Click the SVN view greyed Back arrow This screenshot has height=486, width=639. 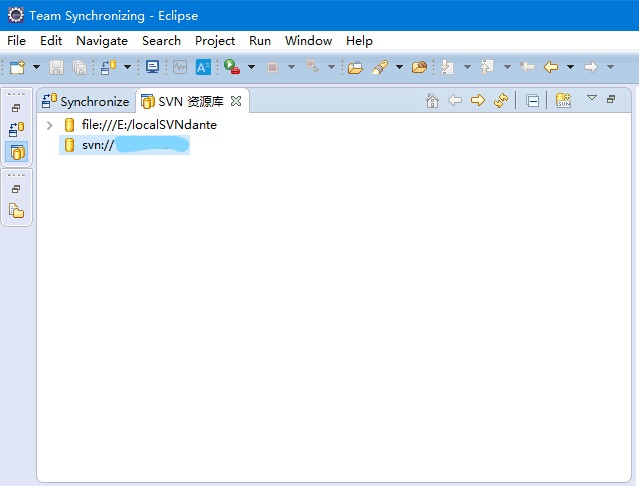tap(455, 100)
